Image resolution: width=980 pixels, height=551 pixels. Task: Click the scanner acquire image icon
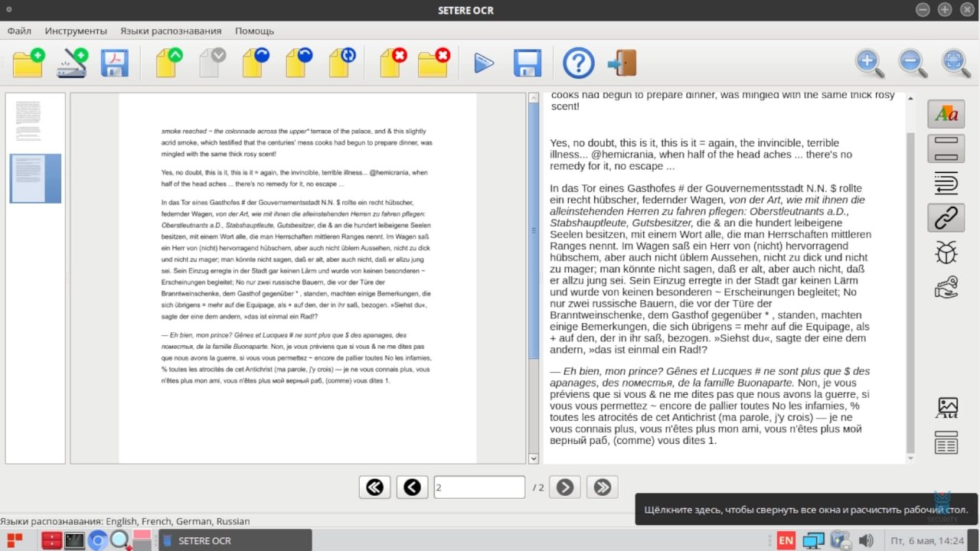click(x=72, y=63)
